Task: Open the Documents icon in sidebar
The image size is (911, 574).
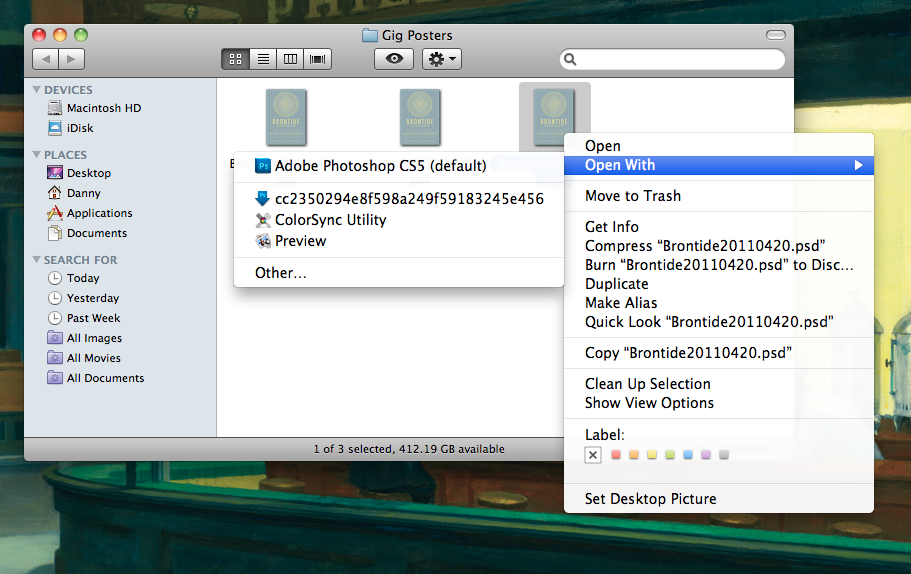Action: point(55,233)
